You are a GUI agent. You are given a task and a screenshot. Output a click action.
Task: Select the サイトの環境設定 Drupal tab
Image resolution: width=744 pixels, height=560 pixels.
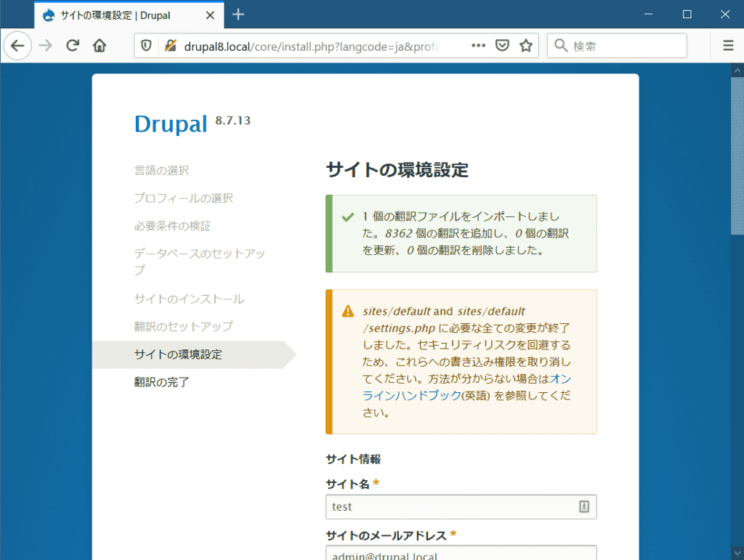tap(129, 15)
